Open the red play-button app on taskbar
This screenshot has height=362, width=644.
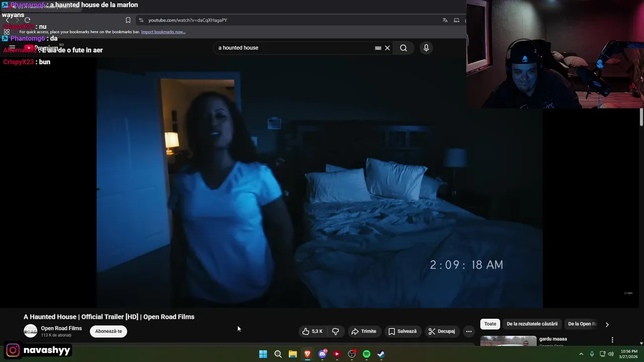click(337, 354)
